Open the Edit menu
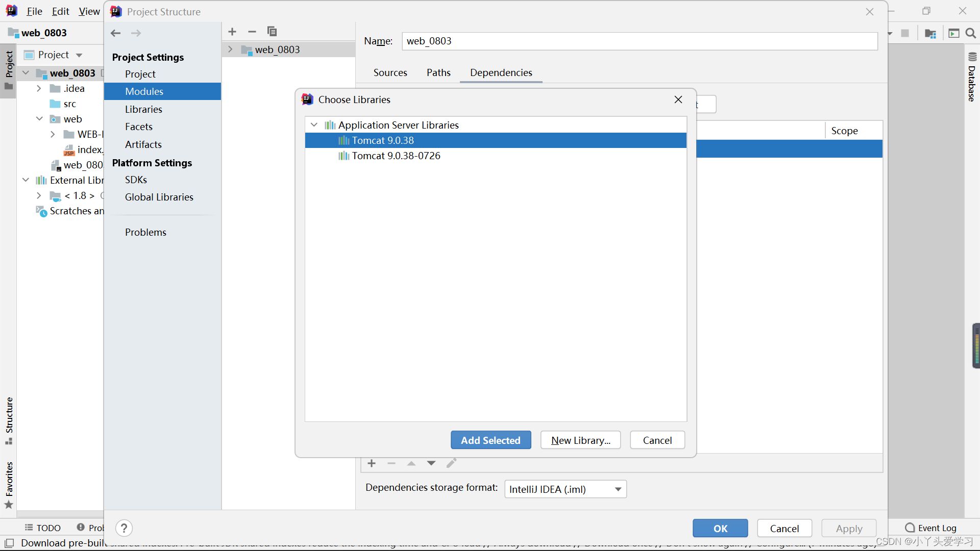This screenshot has height=551, width=980. tap(60, 11)
